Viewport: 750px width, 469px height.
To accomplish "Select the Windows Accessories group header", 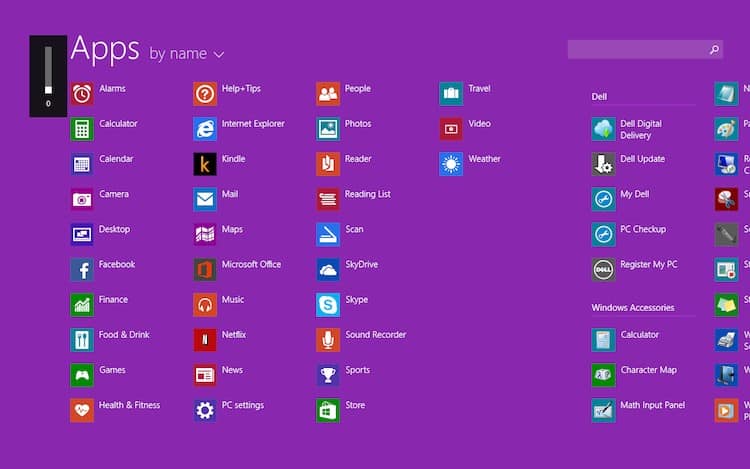I will click(633, 307).
